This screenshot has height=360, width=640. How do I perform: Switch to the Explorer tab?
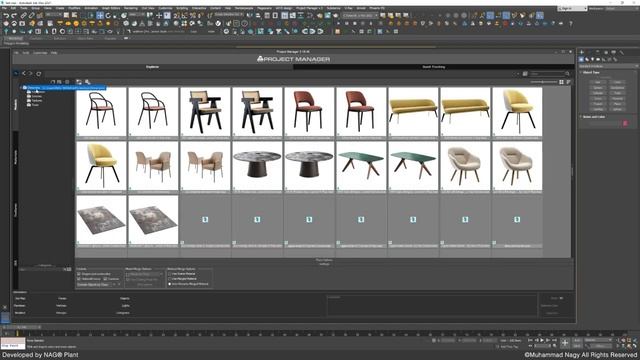coord(152,67)
